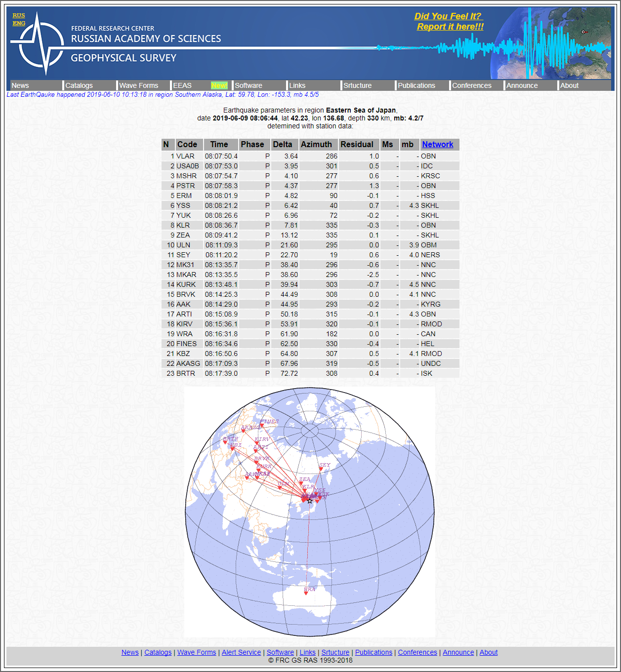Switch language to ENG
Screen dimensions: 621x672
pos(19,23)
